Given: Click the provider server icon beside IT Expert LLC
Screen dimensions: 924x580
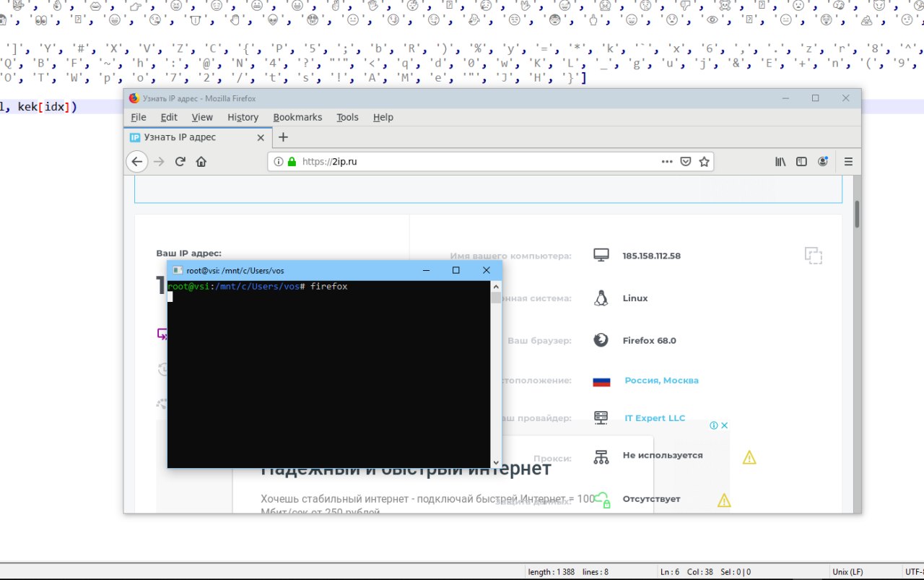Looking at the screenshot, I should tap(601, 417).
